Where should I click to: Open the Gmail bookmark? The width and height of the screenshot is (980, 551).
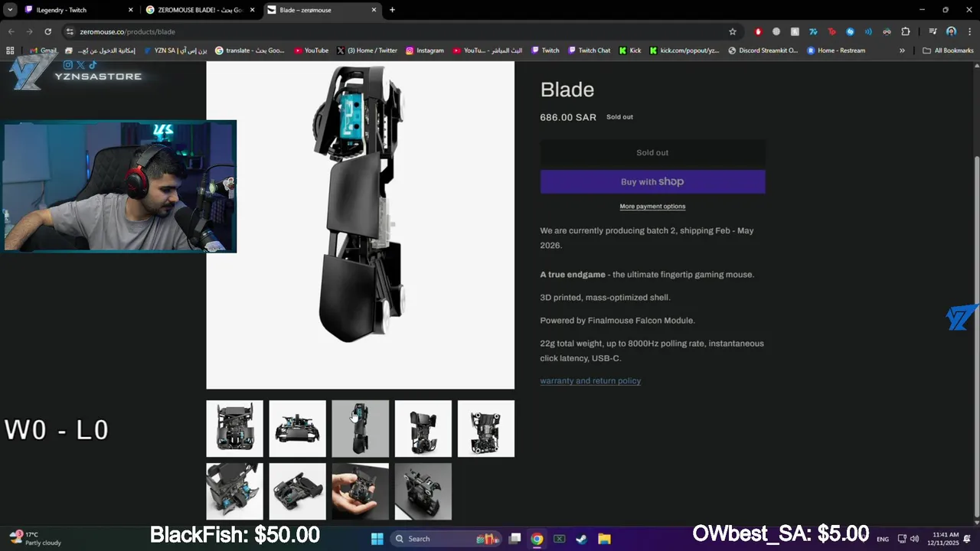(43, 51)
